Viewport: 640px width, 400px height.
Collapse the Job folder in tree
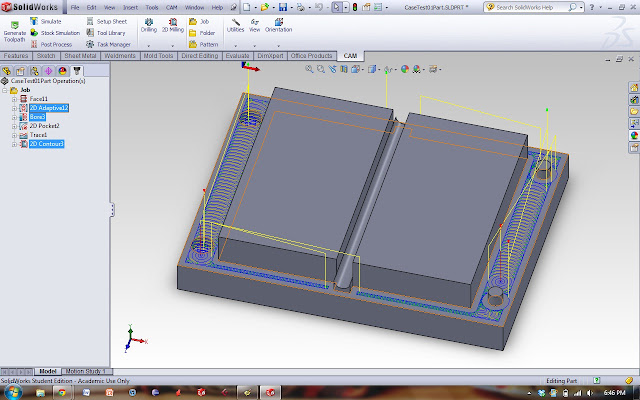pyautogui.click(x=6, y=90)
